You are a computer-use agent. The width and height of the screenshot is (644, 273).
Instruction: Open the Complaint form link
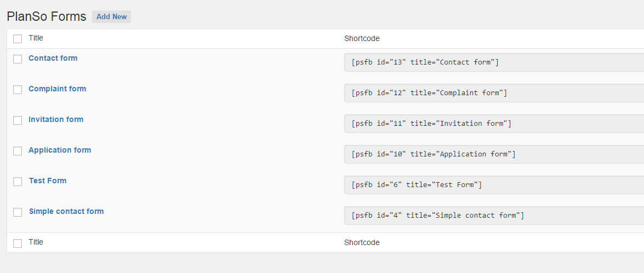point(58,89)
